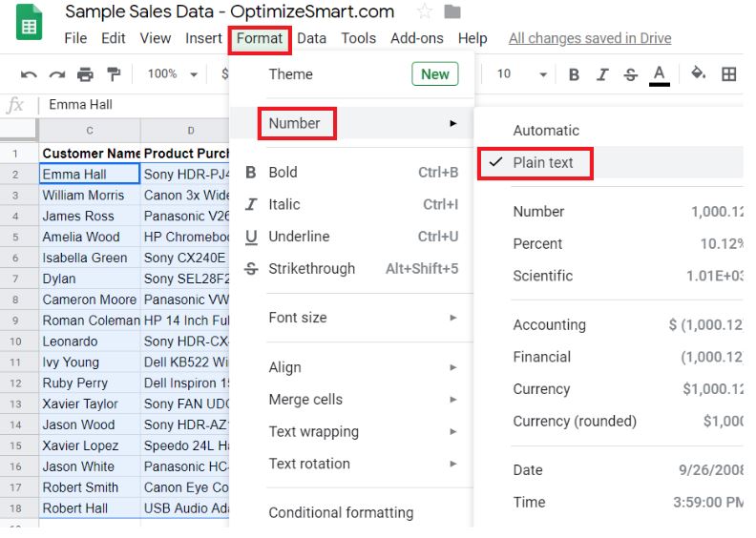Viewport: 756px width, 538px height.
Task: Select the Date format
Action: [x=609, y=469]
